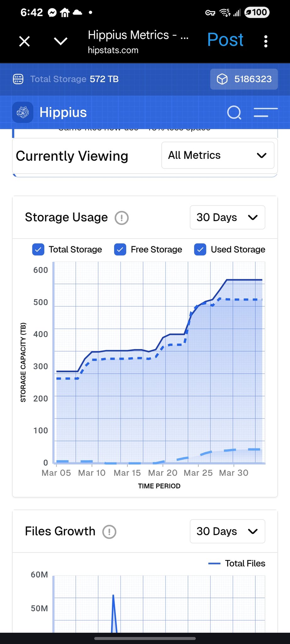The height and width of the screenshot is (644, 290).
Task: Show Files Growth info tooltip icon
Action: pyautogui.click(x=109, y=532)
